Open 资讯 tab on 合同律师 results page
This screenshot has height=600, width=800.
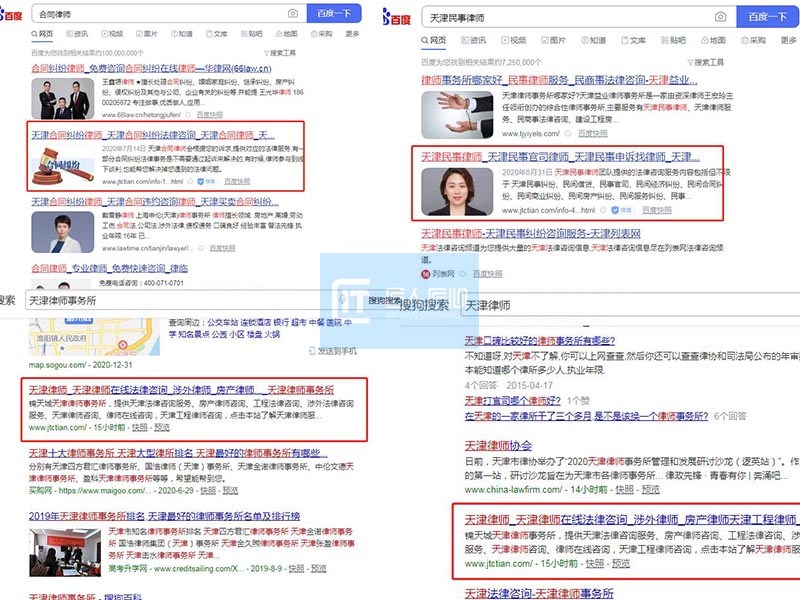pos(77,34)
